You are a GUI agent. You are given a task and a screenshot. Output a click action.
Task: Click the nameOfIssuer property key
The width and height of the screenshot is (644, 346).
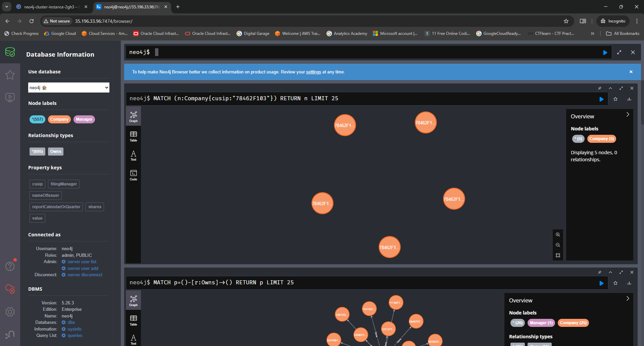pyautogui.click(x=46, y=195)
